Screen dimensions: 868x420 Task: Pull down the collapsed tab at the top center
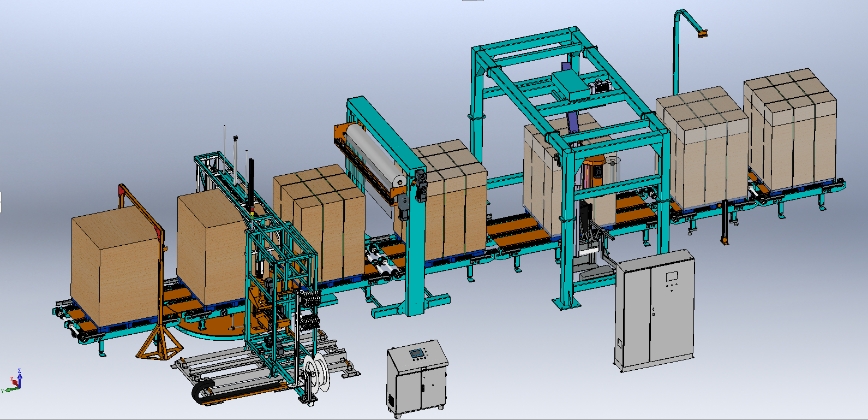[472, 1]
